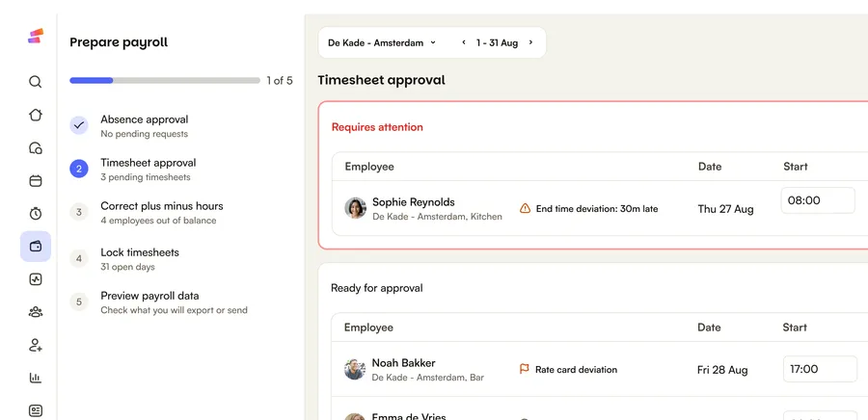Open the ID card sidebar icon
Image resolution: width=868 pixels, height=420 pixels.
tap(36, 410)
